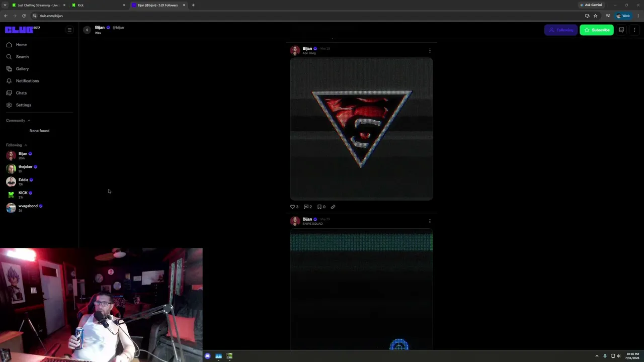Open Chats from the sidebar

click(17, 93)
